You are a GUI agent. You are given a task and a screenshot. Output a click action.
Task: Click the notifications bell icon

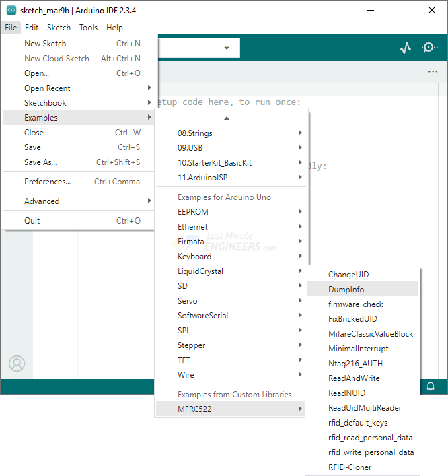[x=431, y=386]
